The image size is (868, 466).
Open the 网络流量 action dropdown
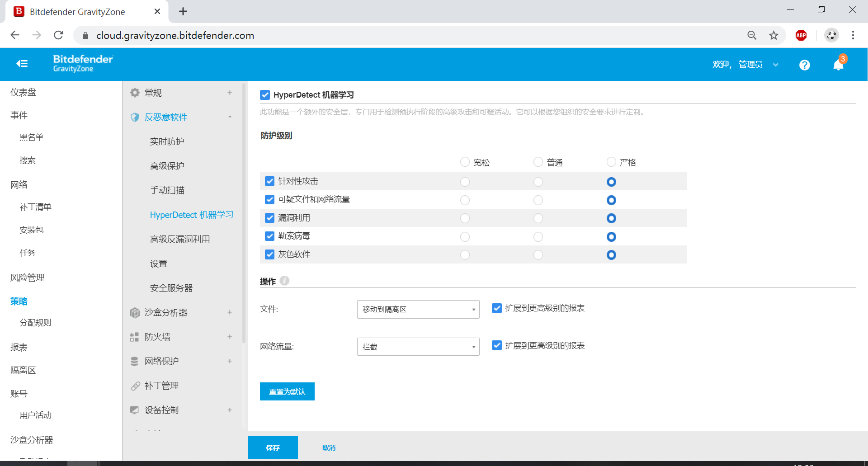418,347
